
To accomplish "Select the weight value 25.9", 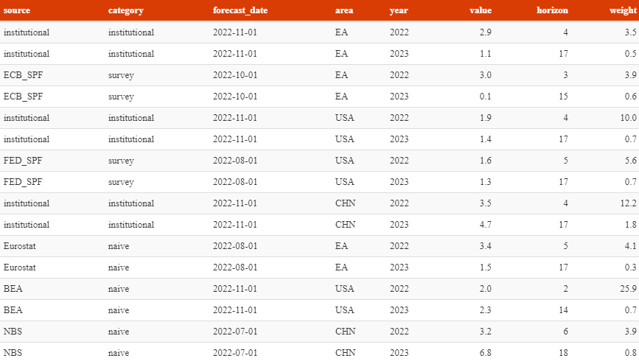I will point(628,289).
